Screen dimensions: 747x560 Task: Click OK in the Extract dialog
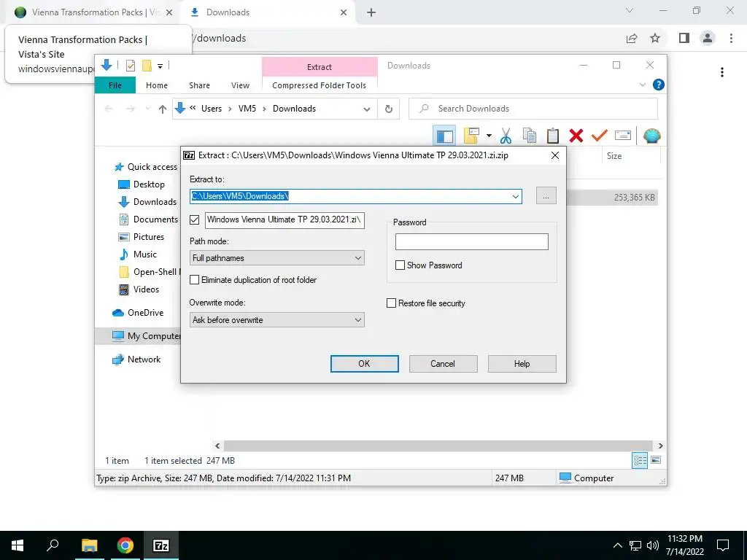click(365, 364)
